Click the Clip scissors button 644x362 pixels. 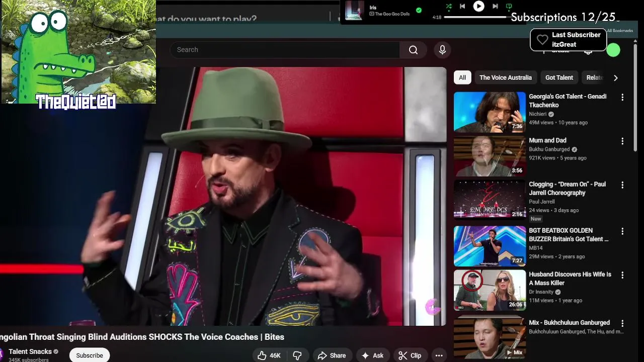click(x=410, y=355)
